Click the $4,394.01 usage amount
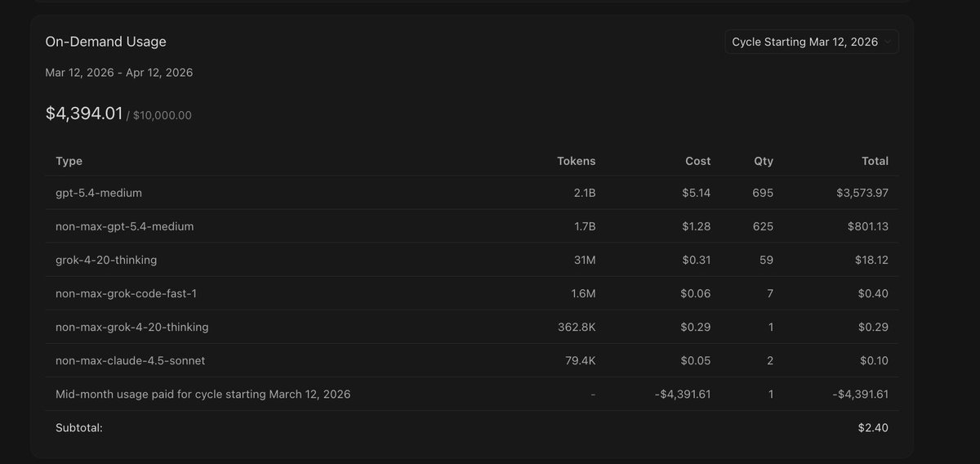 84,114
